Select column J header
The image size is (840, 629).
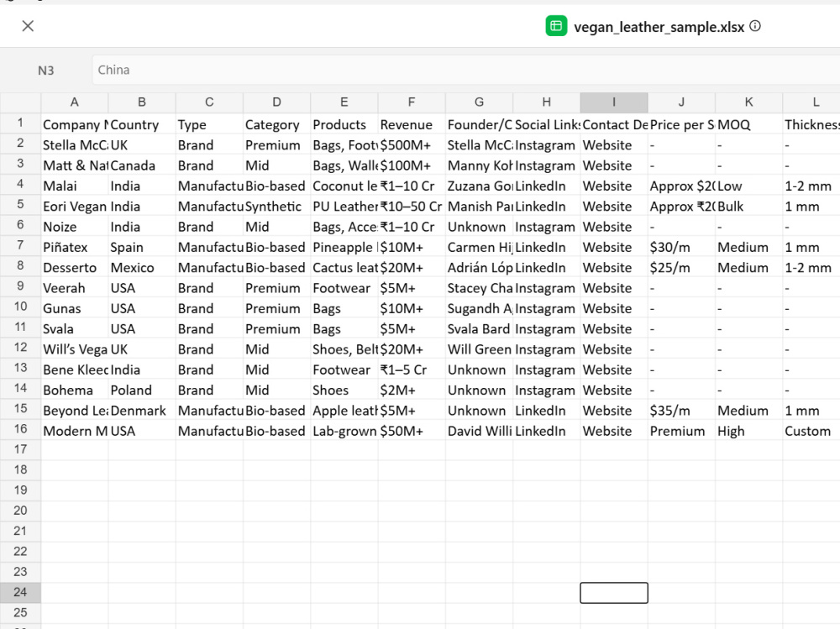tap(681, 102)
